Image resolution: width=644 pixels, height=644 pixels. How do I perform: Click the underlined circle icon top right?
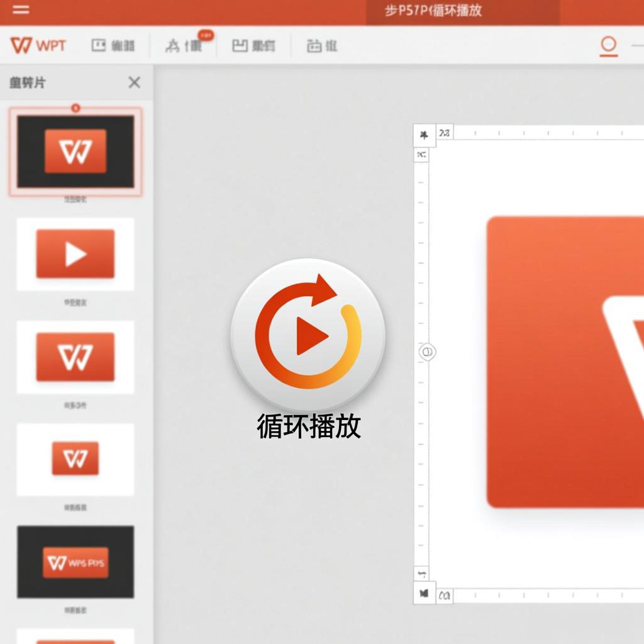pyautogui.click(x=608, y=45)
